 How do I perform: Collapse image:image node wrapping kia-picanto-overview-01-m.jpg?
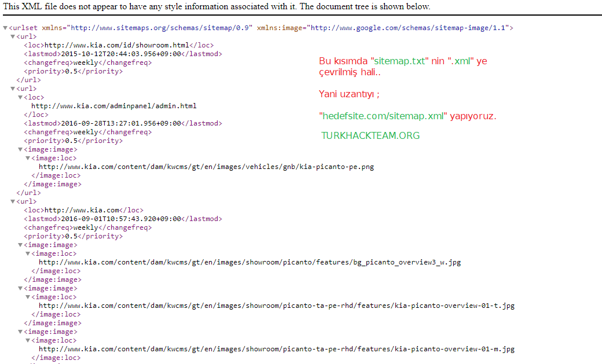pos(20,332)
